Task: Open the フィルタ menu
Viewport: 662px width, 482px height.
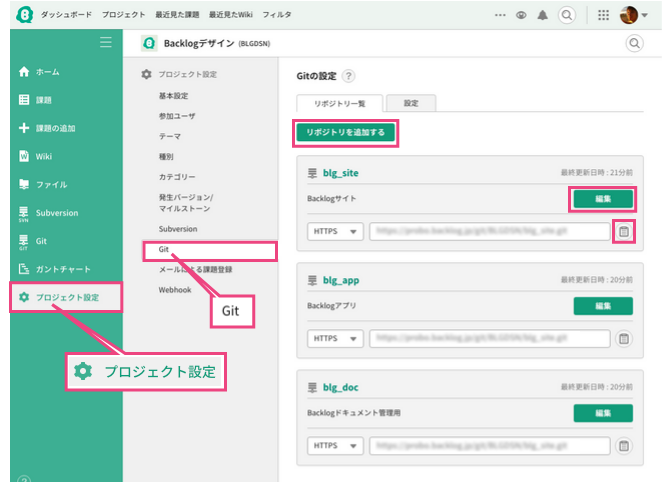Action: 277,15
